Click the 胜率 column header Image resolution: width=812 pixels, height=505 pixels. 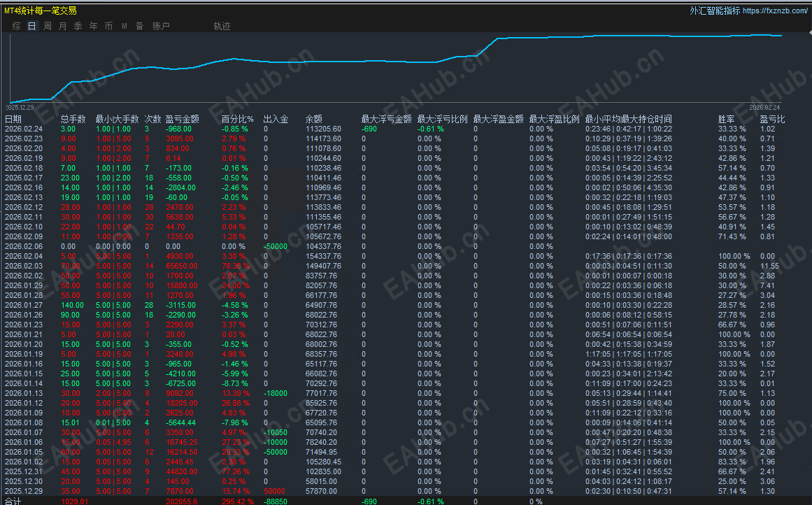(x=727, y=119)
